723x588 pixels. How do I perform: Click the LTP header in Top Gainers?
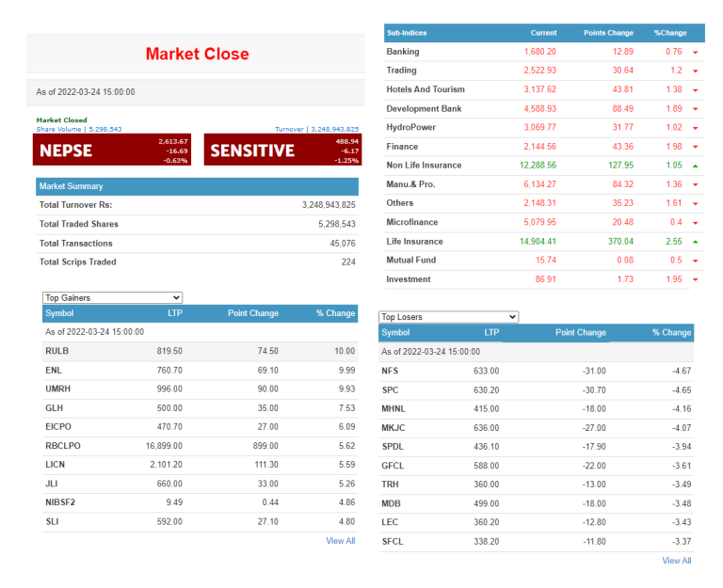pyautogui.click(x=175, y=313)
